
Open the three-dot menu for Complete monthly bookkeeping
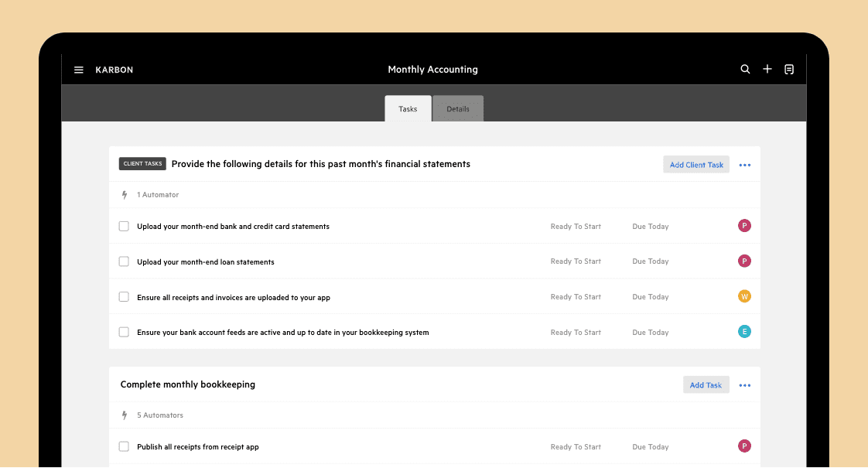[x=744, y=385]
